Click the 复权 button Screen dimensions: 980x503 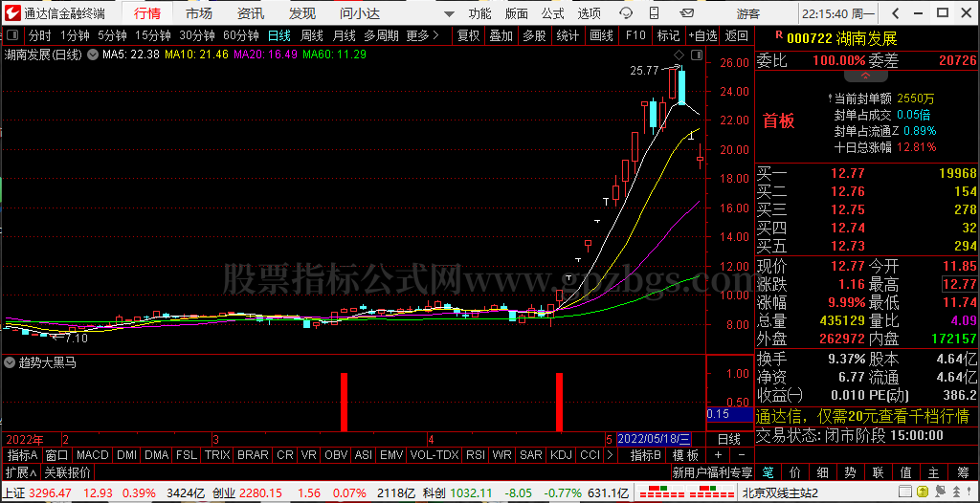pyautogui.click(x=468, y=35)
